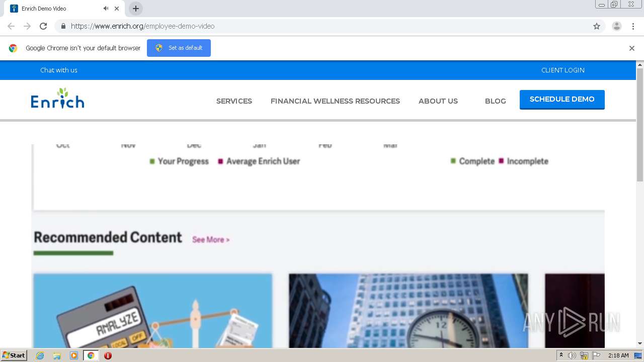The height and width of the screenshot is (362, 644).
Task: Open the clock and skyscraper content card
Action: pos(409,311)
